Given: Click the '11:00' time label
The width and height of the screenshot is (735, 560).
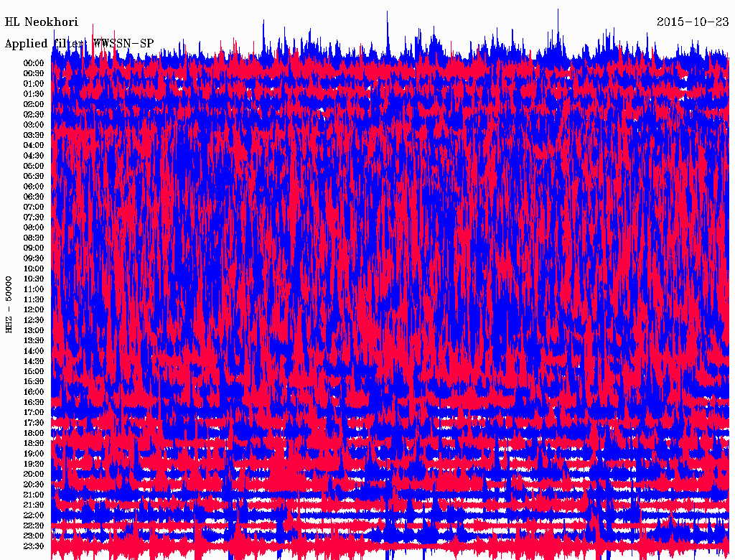Looking at the screenshot, I should click(x=34, y=289).
